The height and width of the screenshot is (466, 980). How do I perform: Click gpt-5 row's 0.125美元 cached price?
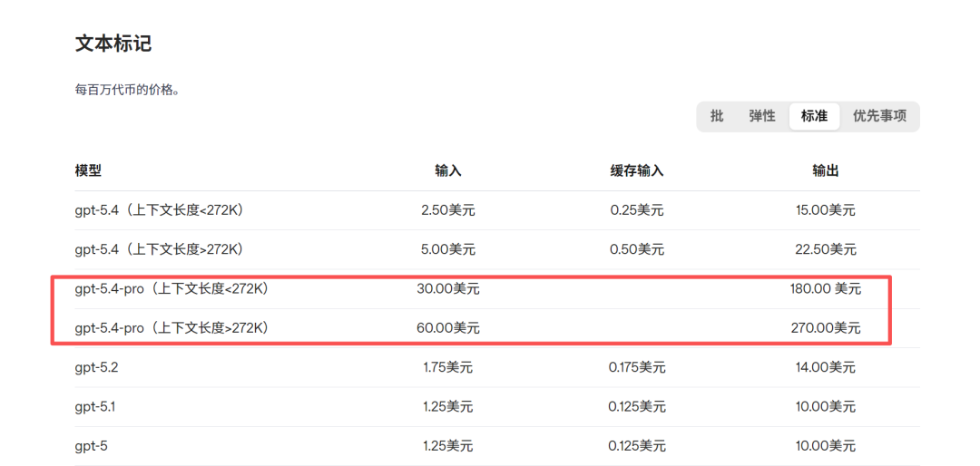pos(637,446)
